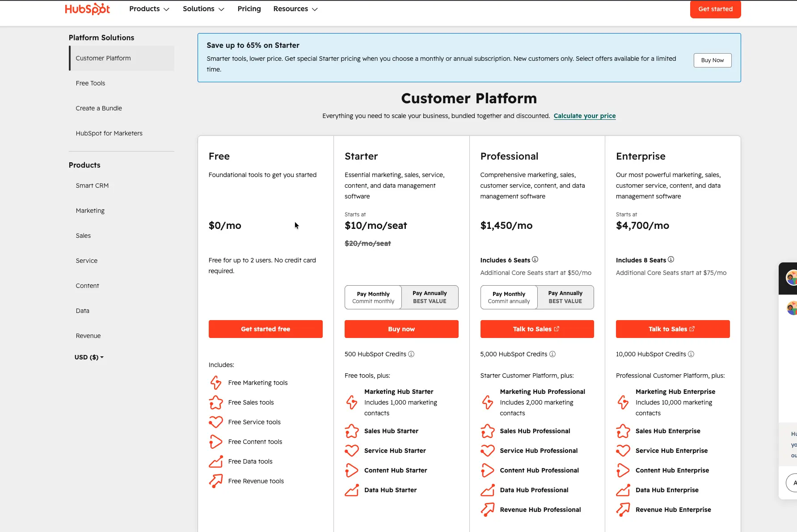This screenshot has height=532, width=797.
Task: Click the Revenue Hub Enterprise icon
Action: pos(623,510)
